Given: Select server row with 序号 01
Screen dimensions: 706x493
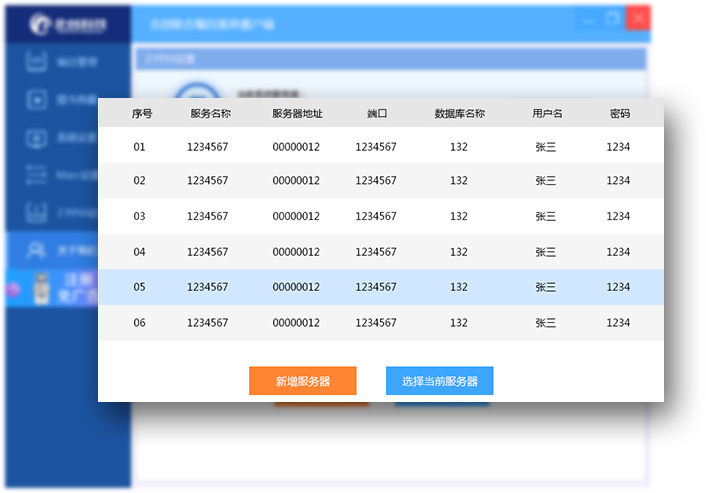Looking at the screenshot, I should tap(380, 147).
